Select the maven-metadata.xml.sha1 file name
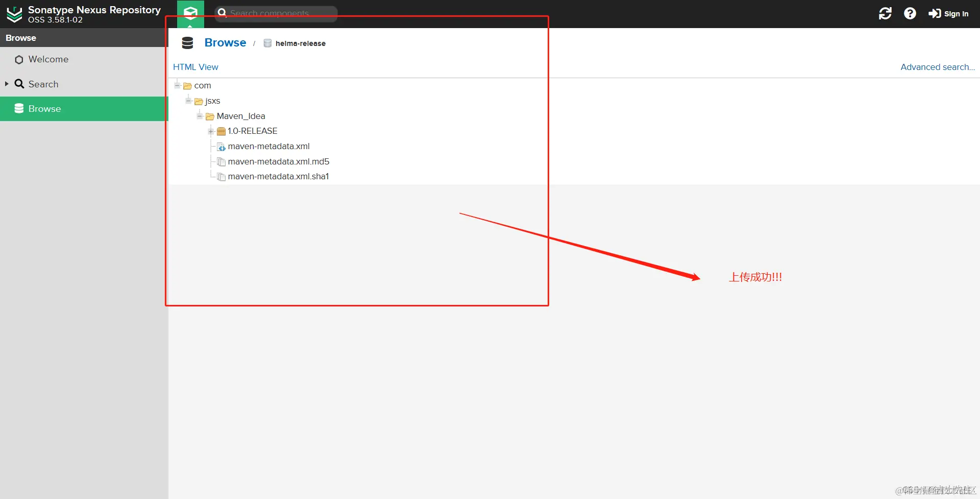Screen dimensions: 980x499 279,176
